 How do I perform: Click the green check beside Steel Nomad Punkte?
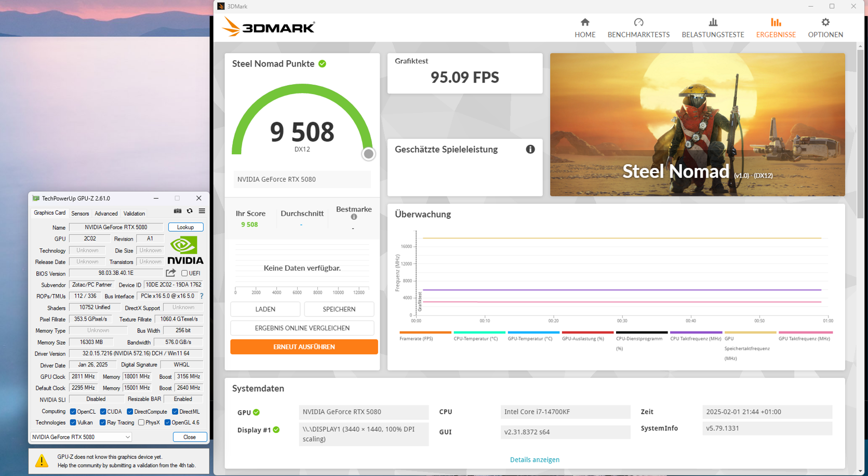(323, 63)
